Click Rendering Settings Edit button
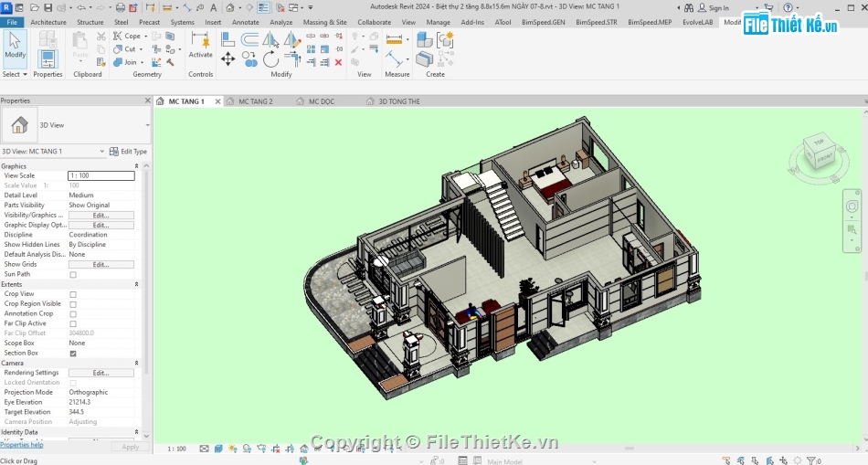 [x=101, y=373]
